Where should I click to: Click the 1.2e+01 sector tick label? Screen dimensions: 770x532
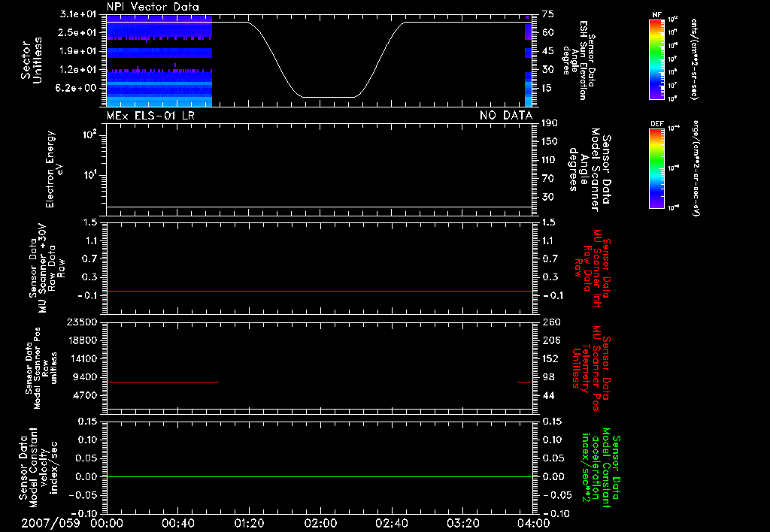tap(78, 70)
